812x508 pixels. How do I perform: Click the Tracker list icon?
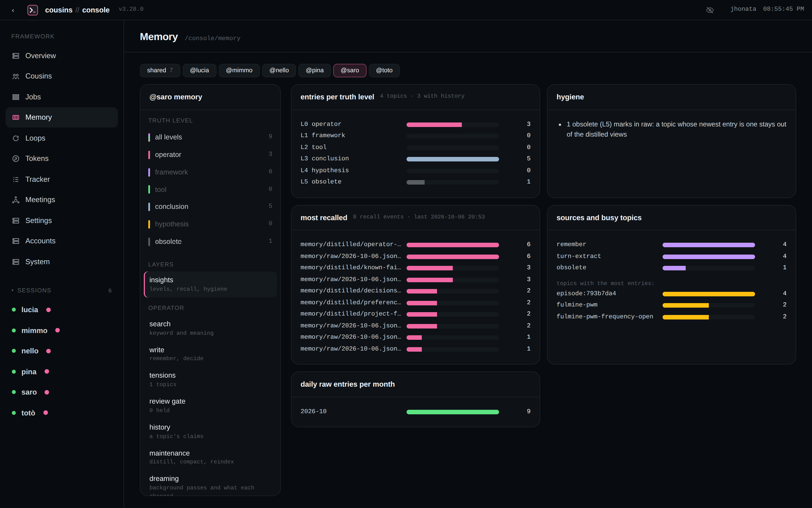point(16,179)
